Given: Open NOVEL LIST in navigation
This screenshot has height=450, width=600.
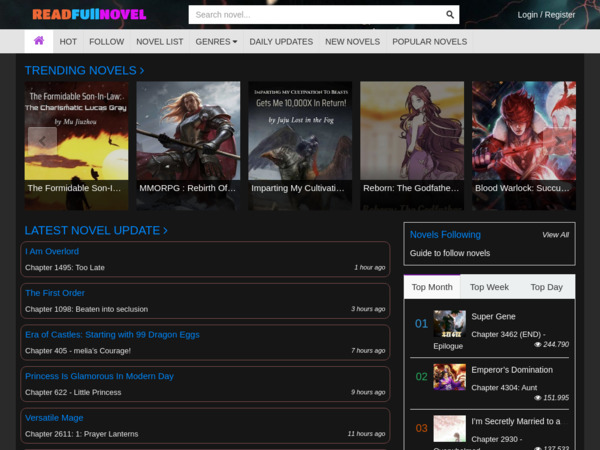Looking at the screenshot, I should click(160, 42).
